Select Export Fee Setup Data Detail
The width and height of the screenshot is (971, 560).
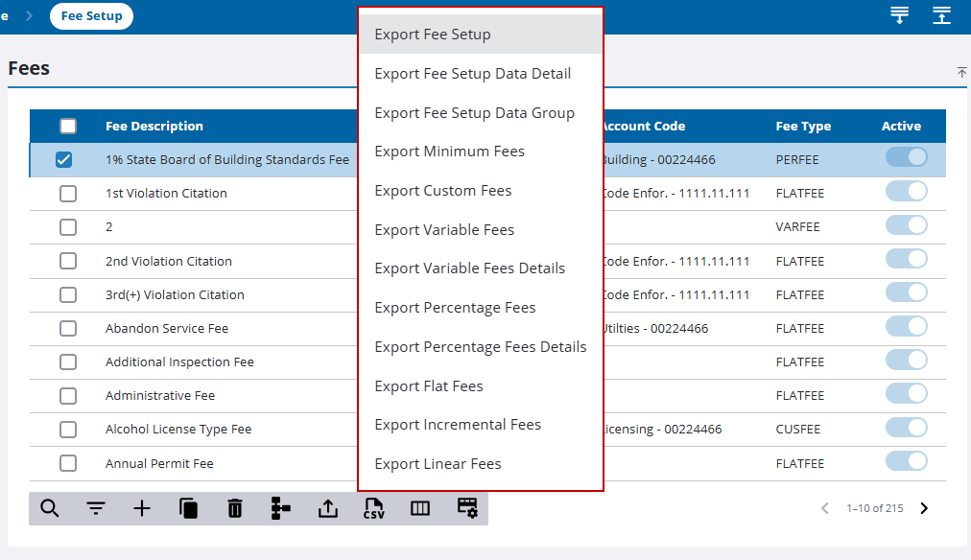(472, 74)
